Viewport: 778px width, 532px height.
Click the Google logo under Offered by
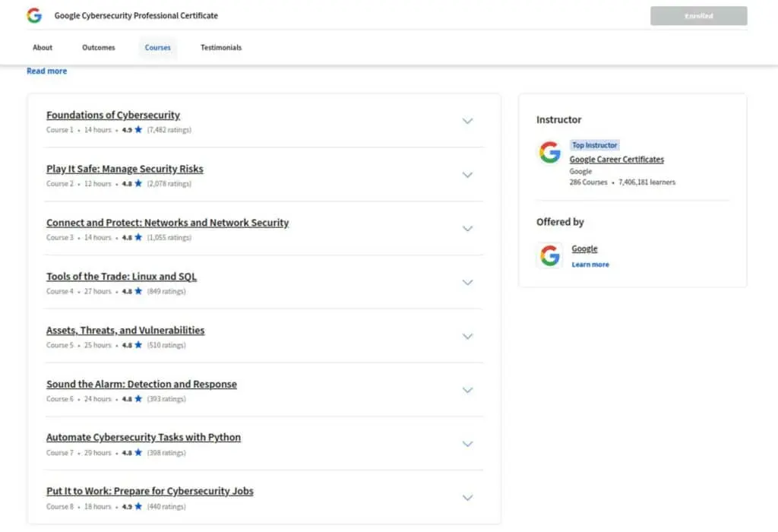(x=550, y=255)
